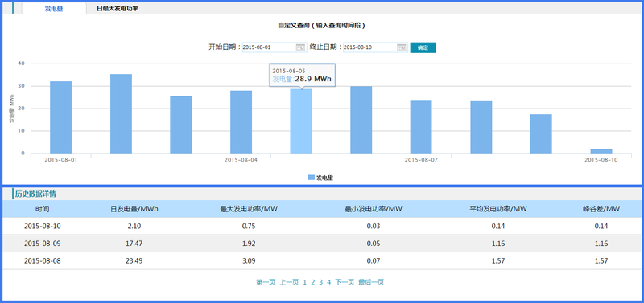
Task: Open page 4 in pagination
Action: pos(328,282)
